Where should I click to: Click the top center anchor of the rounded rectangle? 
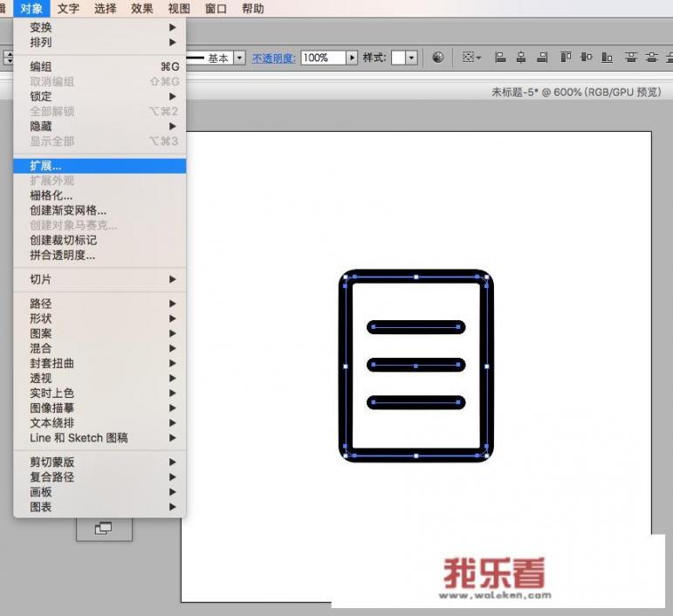tap(415, 277)
